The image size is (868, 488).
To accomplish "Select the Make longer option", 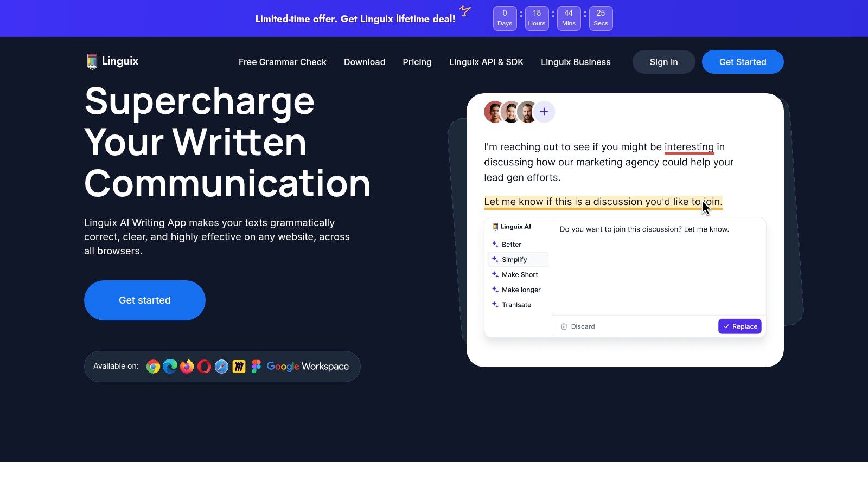I will point(518,290).
